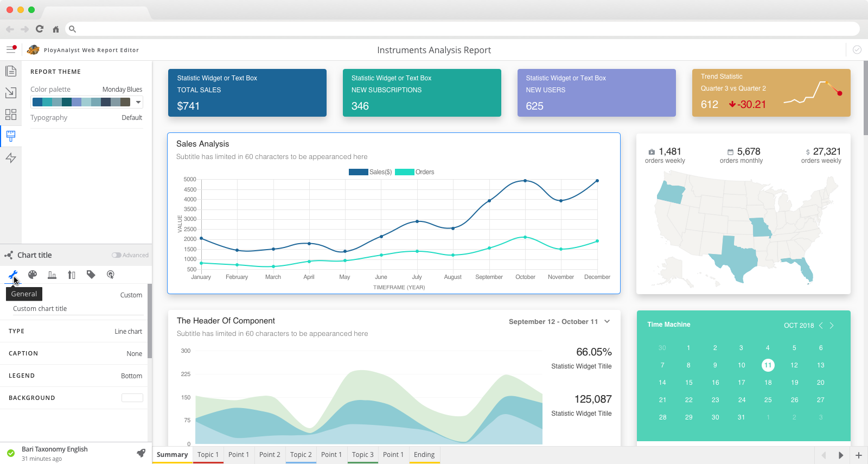Switch to the Topic 2 tab

pyautogui.click(x=301, y=455)
